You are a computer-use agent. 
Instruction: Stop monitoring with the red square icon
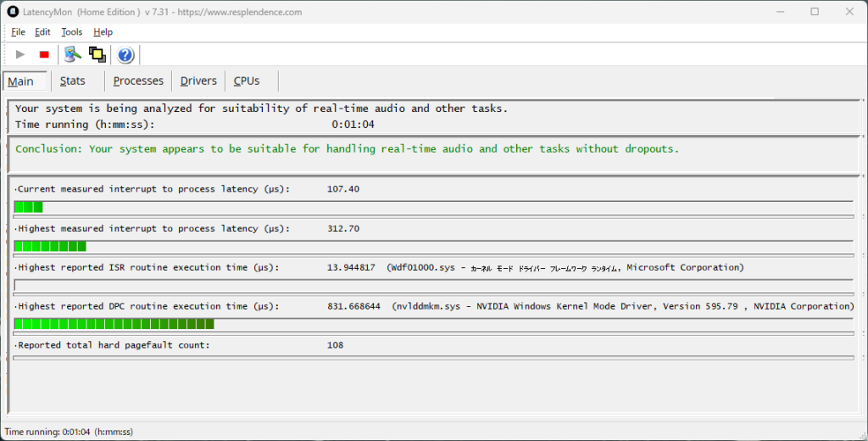pos(44,55)
